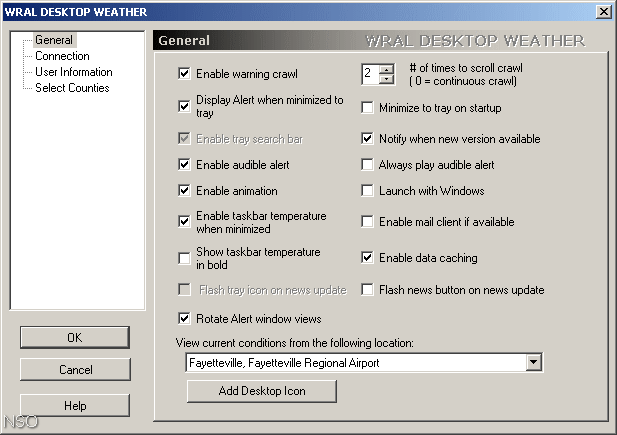
Task: Open the current conditions location dropdown
Action: pyautogui.click(x=534, y=362)
